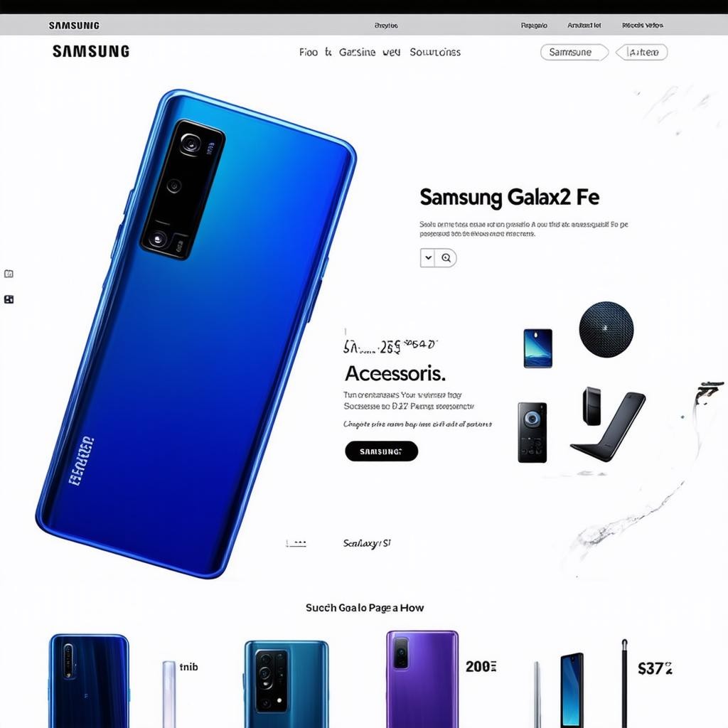Select the teal phone product thumbnail

[287, 684]
